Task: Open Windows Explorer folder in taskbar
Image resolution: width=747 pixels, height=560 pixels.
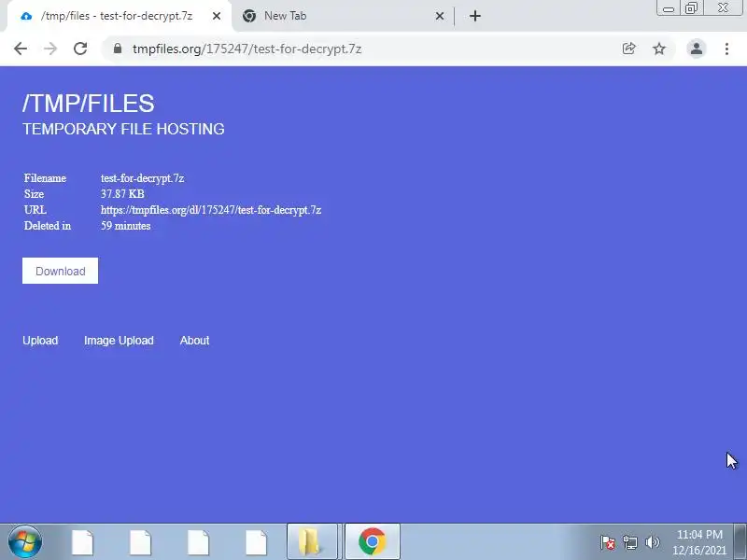Action: coord(312,542)
